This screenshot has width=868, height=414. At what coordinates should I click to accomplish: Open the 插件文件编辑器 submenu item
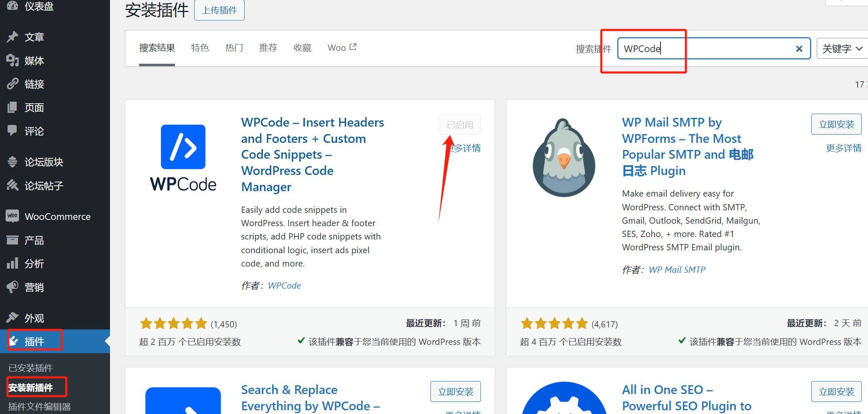[40, 407]
